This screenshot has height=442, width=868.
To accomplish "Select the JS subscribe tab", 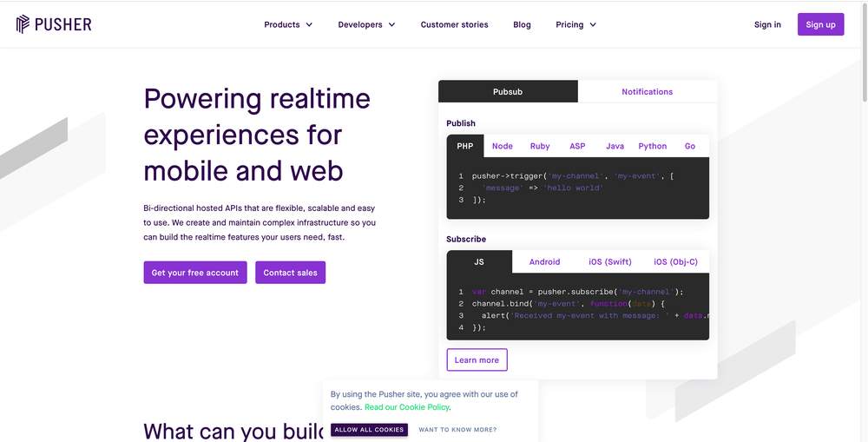I will tap(479, 261).
